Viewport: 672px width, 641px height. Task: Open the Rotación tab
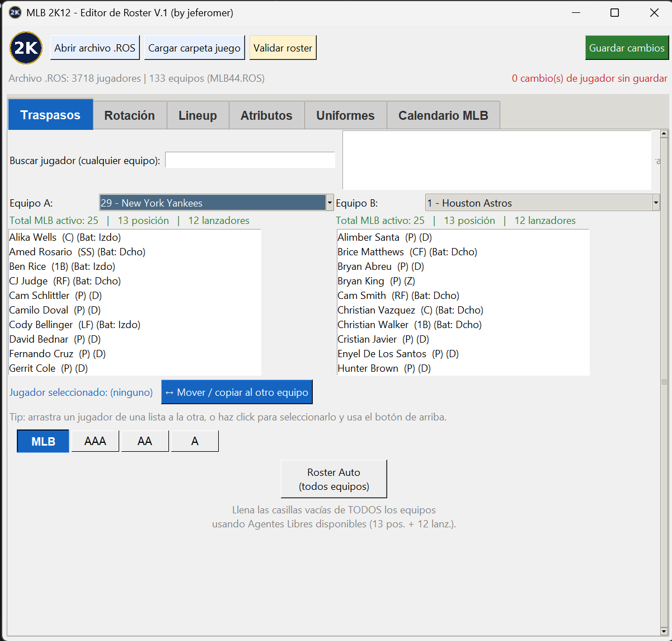(x=130, y=115)
